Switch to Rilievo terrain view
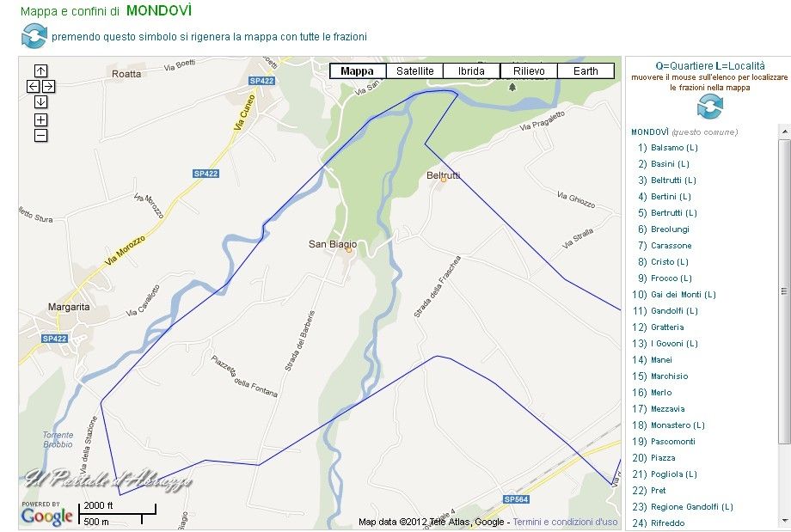 click(529, 71)
